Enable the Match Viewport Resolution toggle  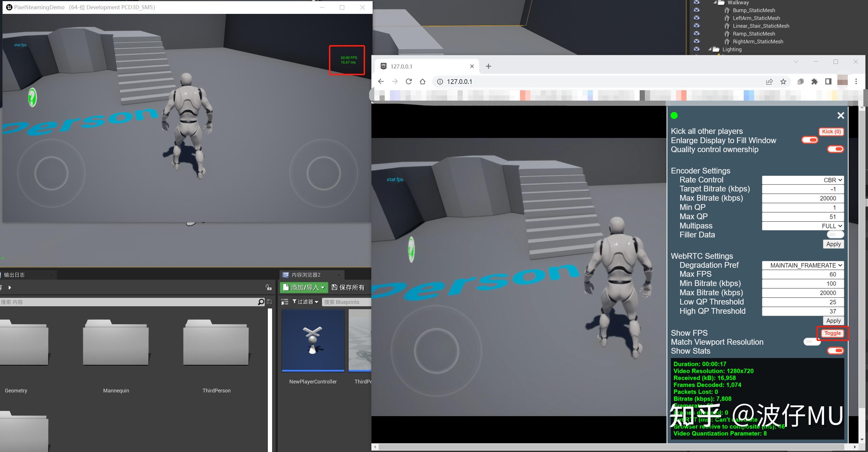pyautogui.click(x=811, y=342)
